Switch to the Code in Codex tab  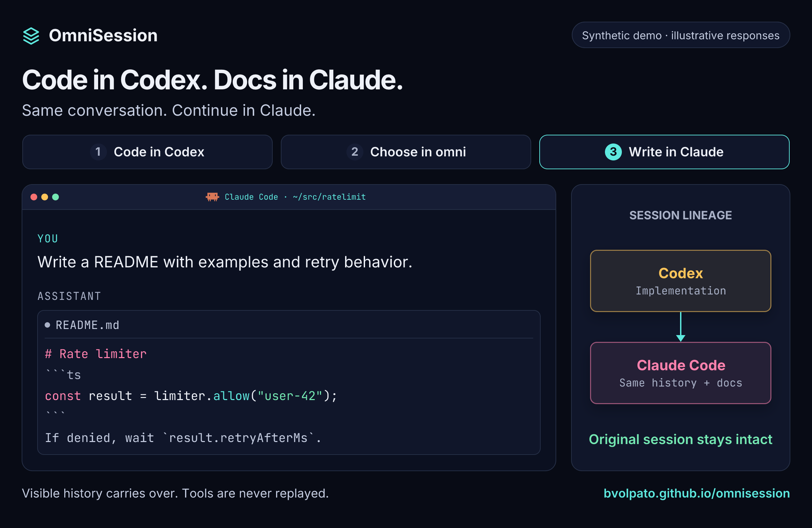(x=148, y=152)
